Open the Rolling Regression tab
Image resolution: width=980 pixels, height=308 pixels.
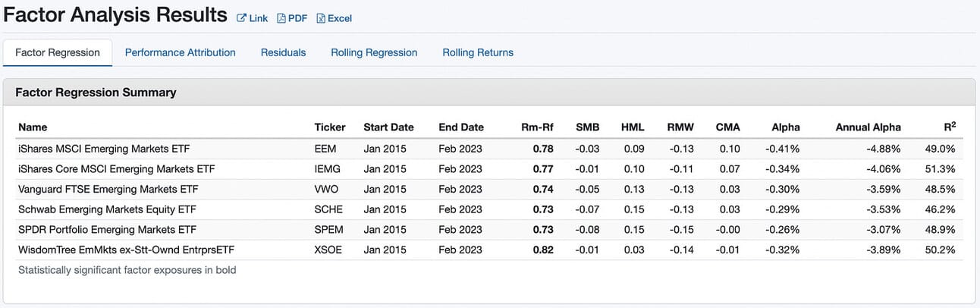click(x=374, y=52)
